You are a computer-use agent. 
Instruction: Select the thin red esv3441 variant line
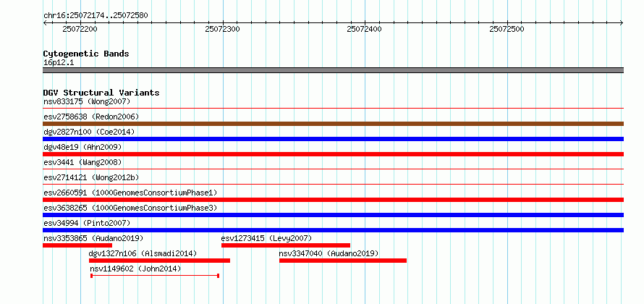click(333, 169)
